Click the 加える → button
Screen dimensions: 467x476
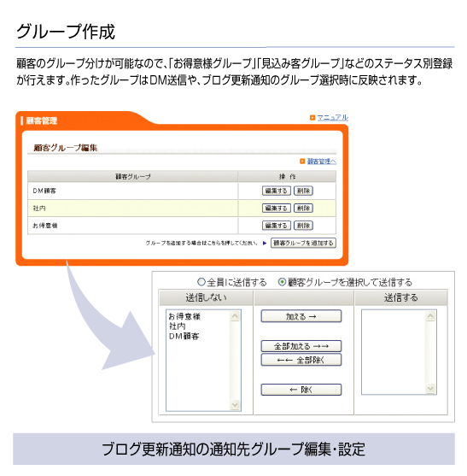point(301,316)
